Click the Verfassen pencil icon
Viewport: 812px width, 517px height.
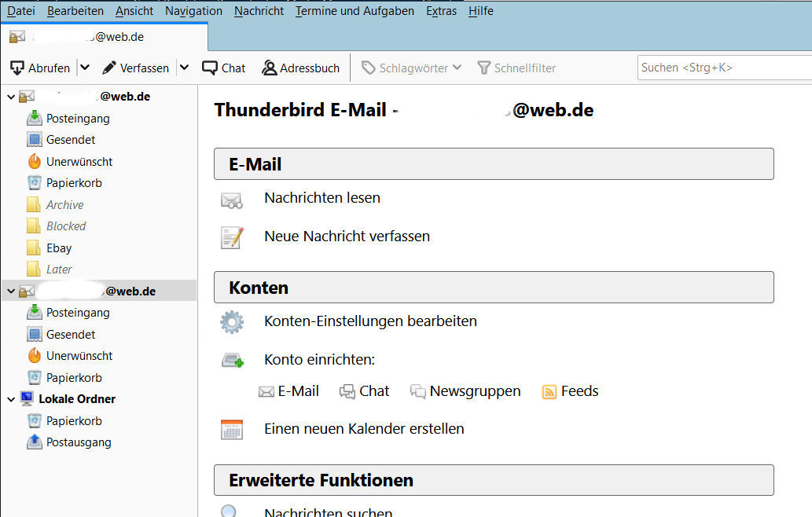point(109,68)
